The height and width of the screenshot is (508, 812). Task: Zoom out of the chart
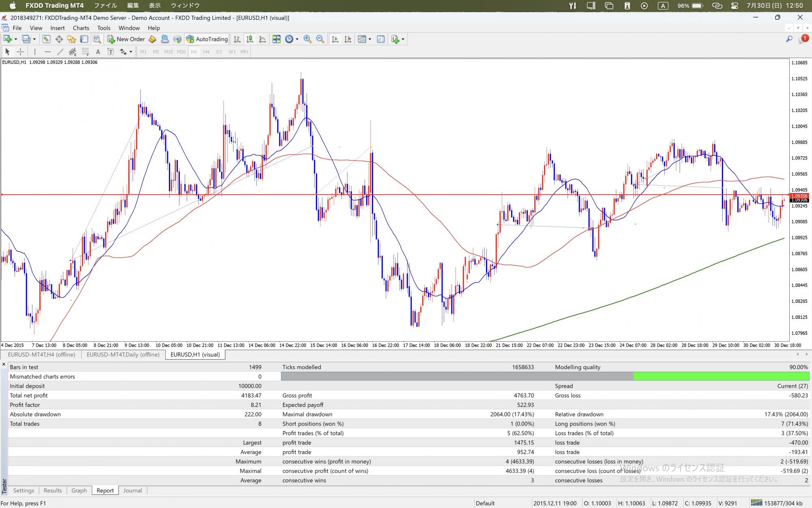click(x=320, y=39)
